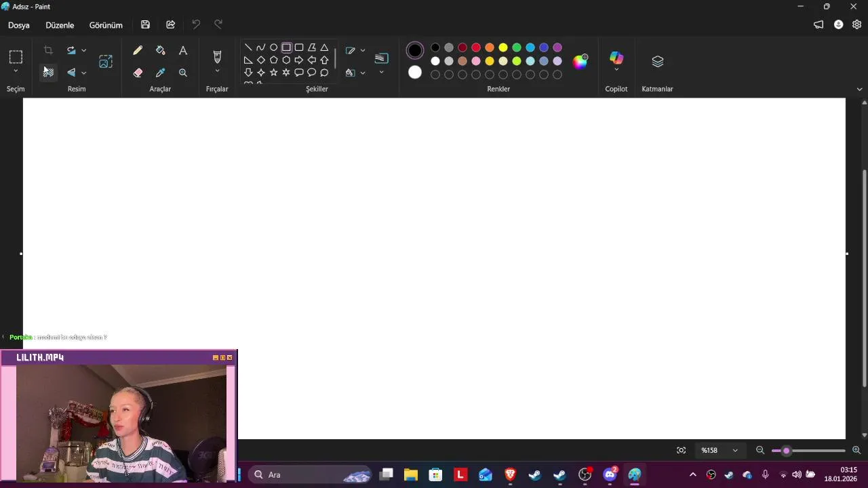Image resolution: width=868 pixels, height=488 pixels.
Task: Open Discord from the taskbar
Action: coord(610,474)
